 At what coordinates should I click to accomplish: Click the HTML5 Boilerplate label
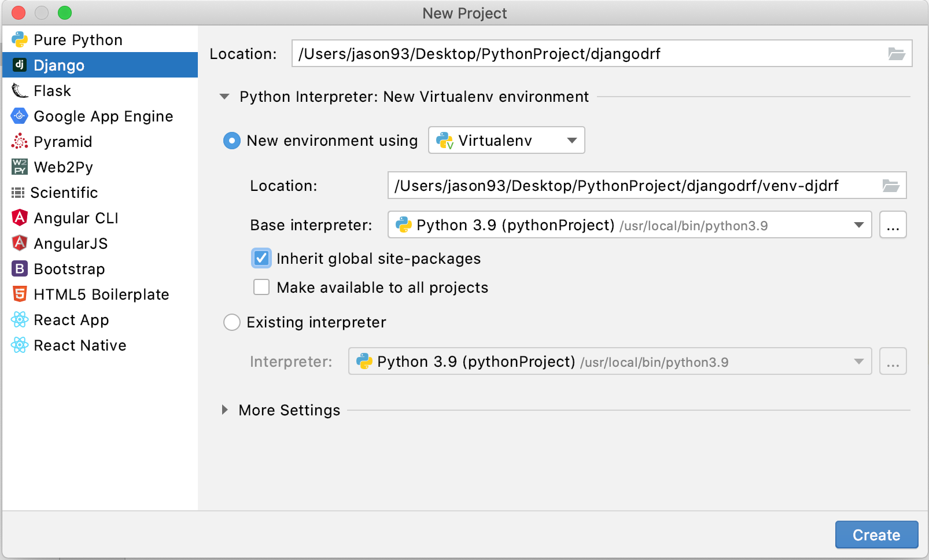click(101, 294)
